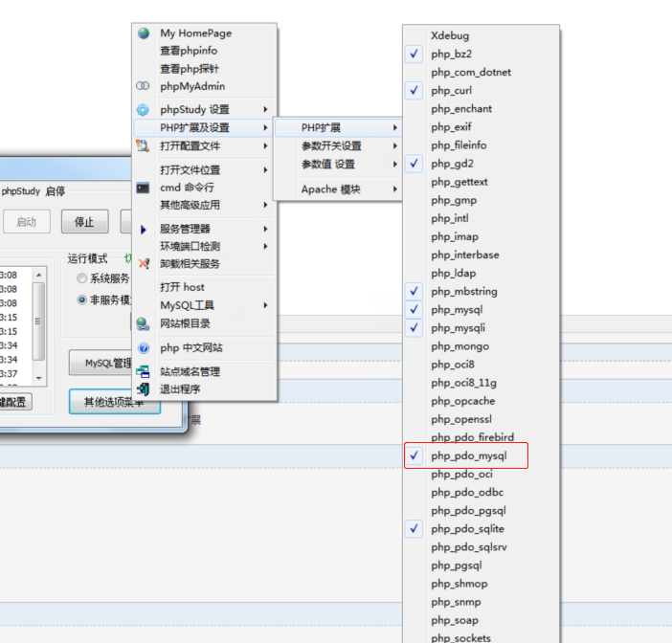Open the Apache 模块 submenu

tap(338, 188)
